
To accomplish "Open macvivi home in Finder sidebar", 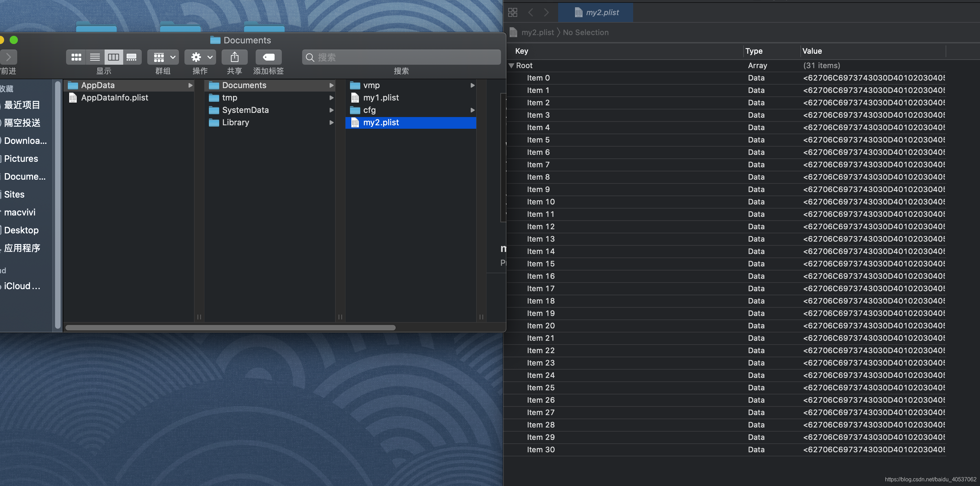I will 20,212.
